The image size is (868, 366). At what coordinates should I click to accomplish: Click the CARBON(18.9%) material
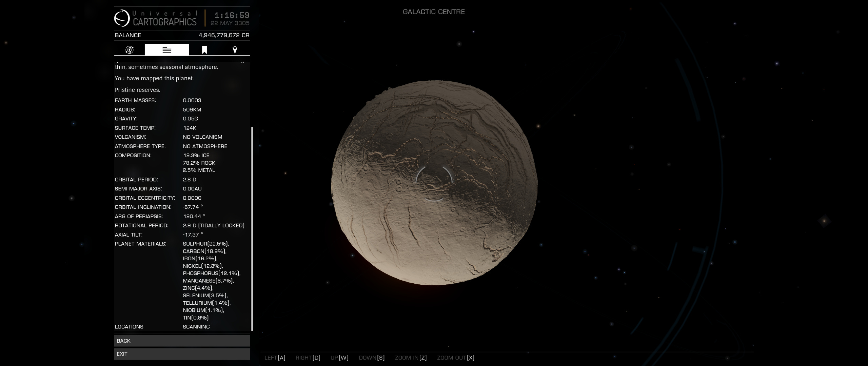click(x=204, y=251)
